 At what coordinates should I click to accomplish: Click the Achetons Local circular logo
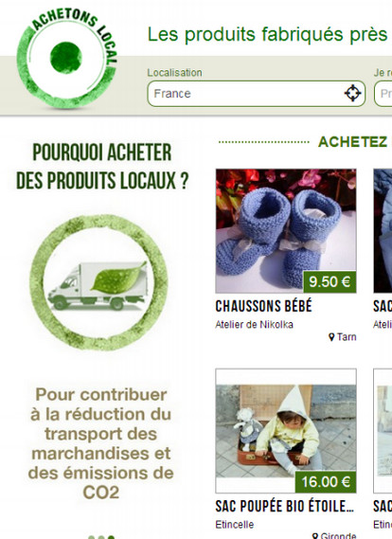tap(67, 59)
